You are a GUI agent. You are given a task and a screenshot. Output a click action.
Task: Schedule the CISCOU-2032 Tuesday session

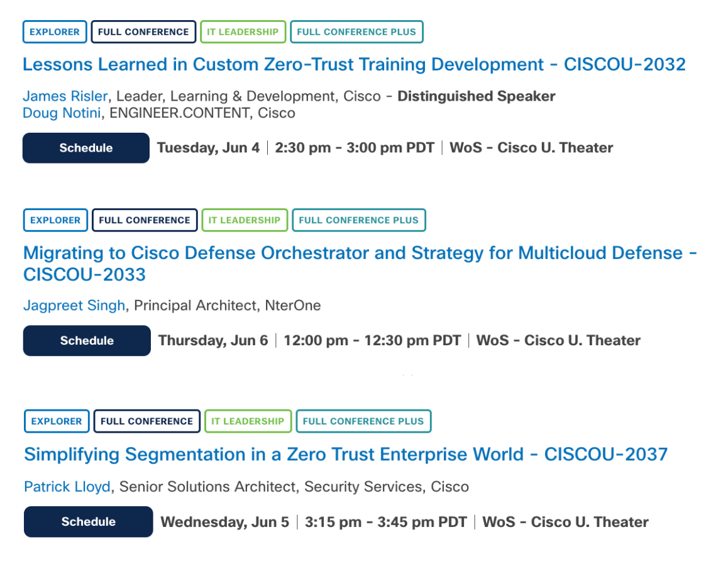pos(86,148)
